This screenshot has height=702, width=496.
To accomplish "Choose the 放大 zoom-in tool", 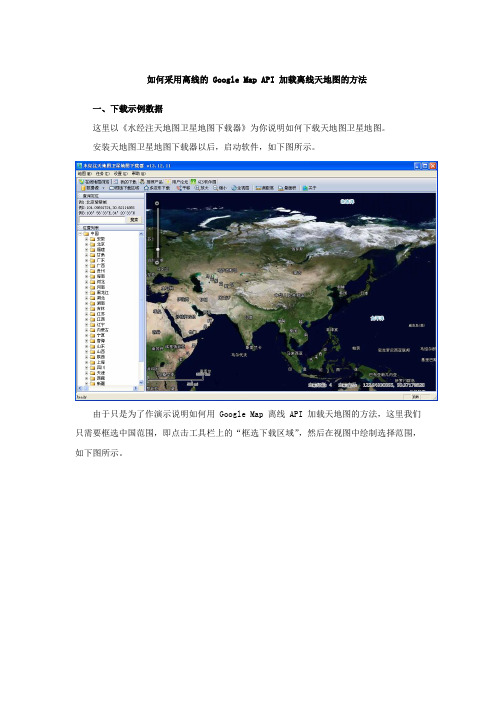I will (202, 188).
